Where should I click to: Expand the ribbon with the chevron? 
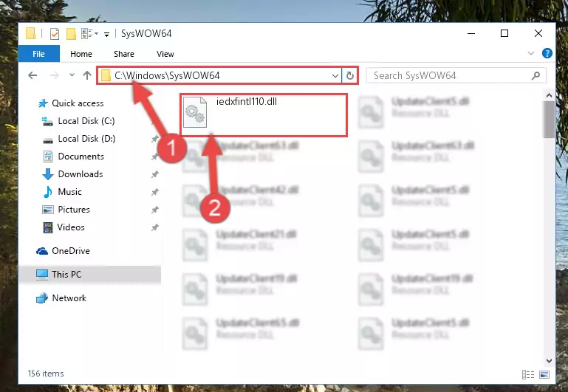pyautogui.click(x=531, y=54)
